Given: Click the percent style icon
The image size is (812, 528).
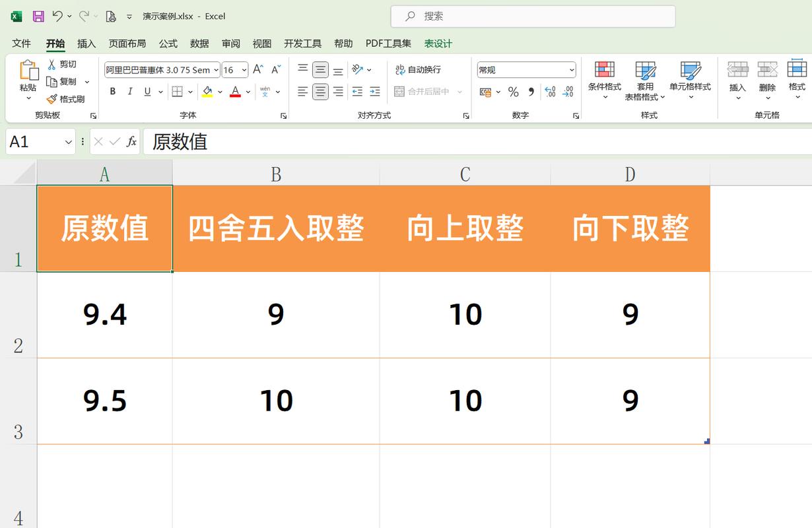Looking at the screenshot, I should pos(513,92).
